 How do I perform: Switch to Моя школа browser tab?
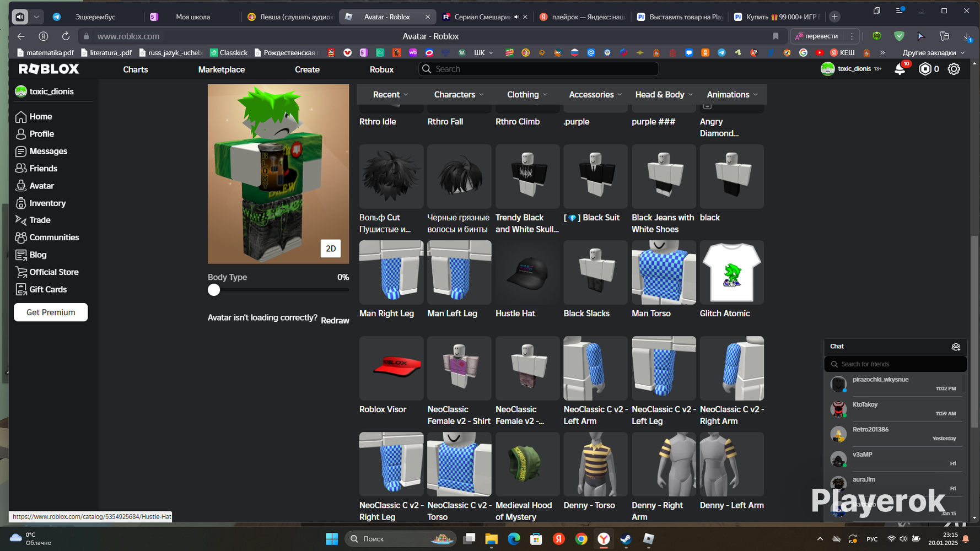pyautogui.click(x=193, y=17)
